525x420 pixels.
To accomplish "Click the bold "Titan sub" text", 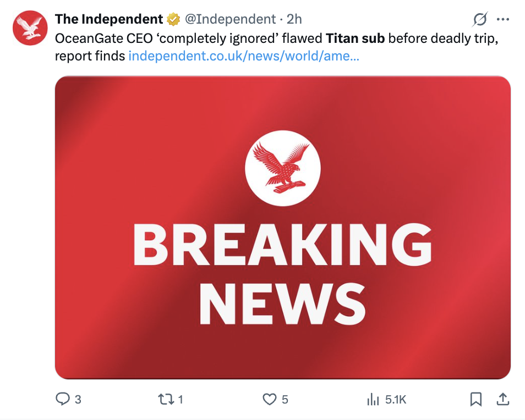I will click(x=356, y=40).
